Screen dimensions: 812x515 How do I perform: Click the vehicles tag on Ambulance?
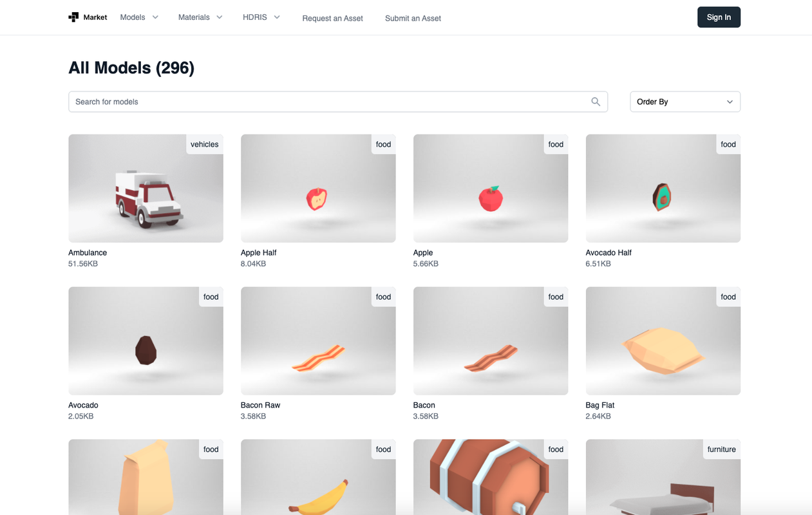[x=205, y=144]
